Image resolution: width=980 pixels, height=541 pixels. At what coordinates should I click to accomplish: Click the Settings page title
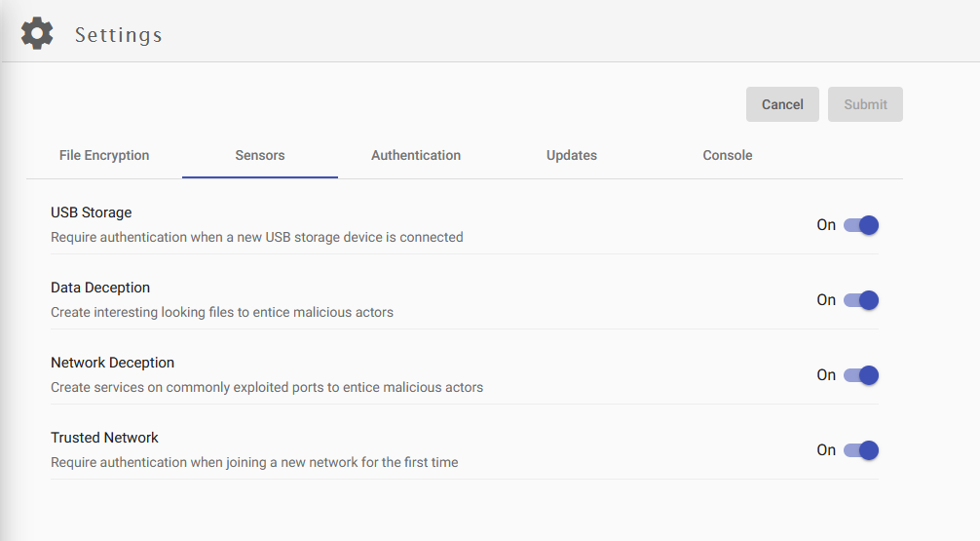[118, 35]
